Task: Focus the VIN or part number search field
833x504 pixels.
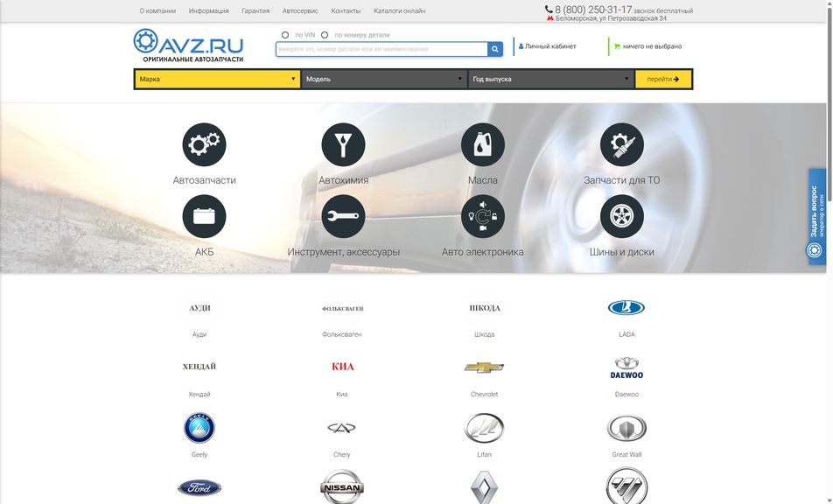Action: point(381,49)
